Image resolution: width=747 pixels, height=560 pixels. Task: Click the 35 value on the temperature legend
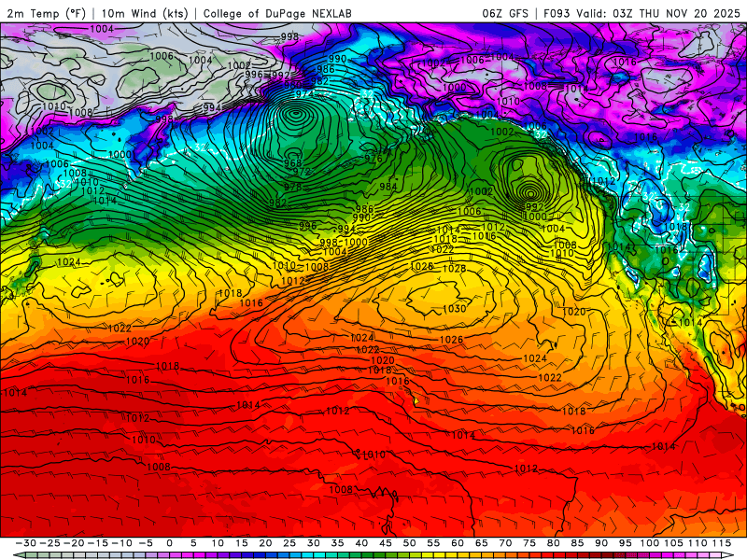coord(337,543)
